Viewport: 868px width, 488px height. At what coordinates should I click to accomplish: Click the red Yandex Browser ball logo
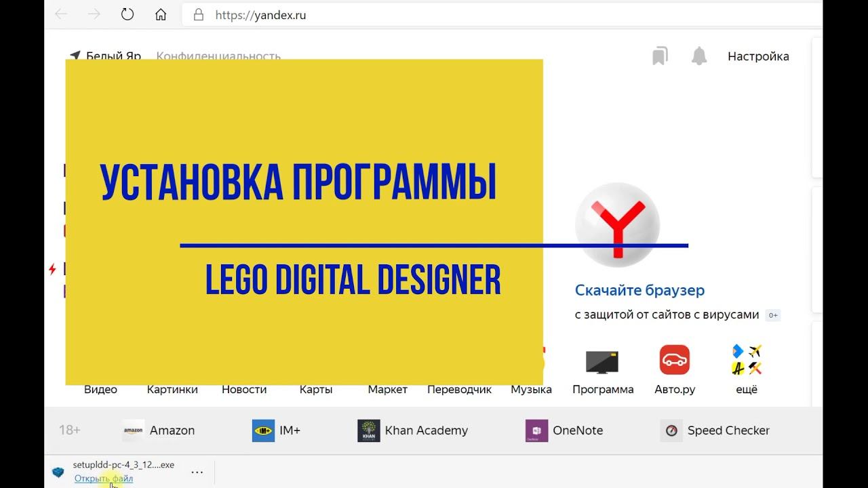coord(617,224)
